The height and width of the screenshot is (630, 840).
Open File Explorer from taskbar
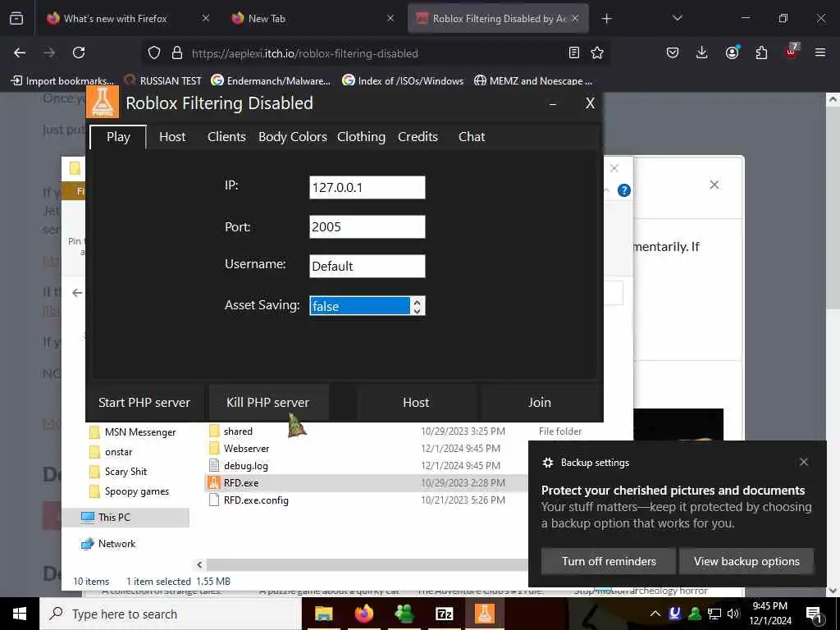(323, 614)
